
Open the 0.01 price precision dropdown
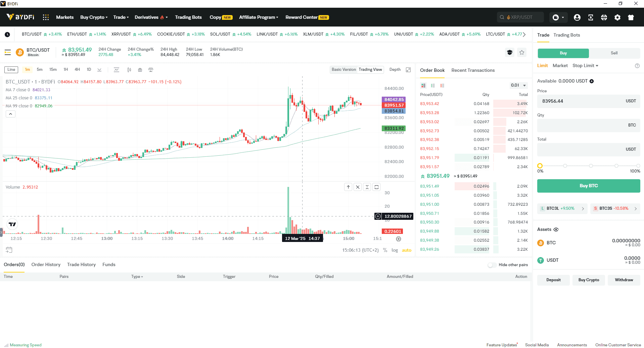[518, 86]
